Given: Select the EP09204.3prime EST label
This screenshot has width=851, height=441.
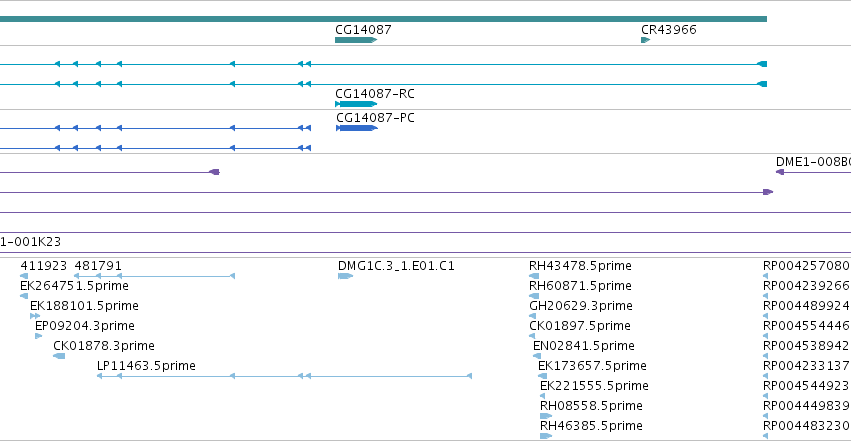Looking at the screenshot, I should tap(85, 326).
